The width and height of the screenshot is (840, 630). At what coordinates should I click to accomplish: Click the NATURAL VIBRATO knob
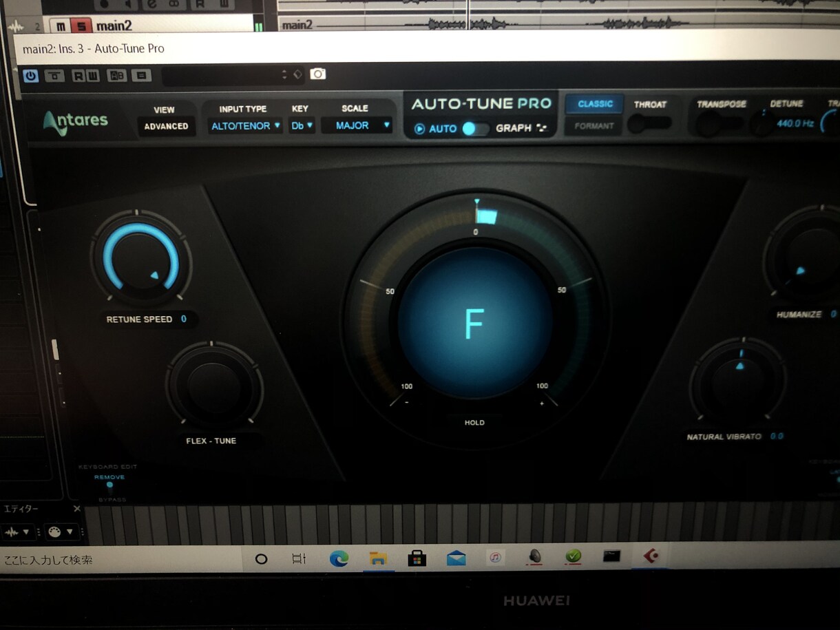740,380
